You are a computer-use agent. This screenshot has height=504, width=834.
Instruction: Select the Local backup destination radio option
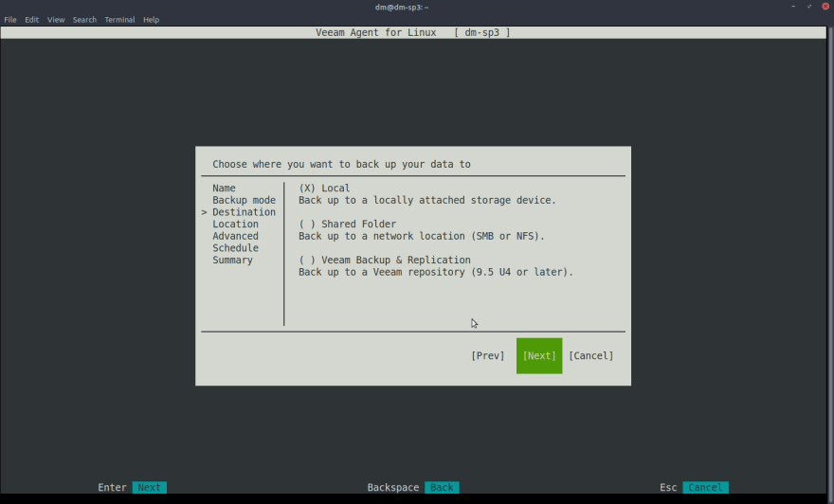pos(324,189)
